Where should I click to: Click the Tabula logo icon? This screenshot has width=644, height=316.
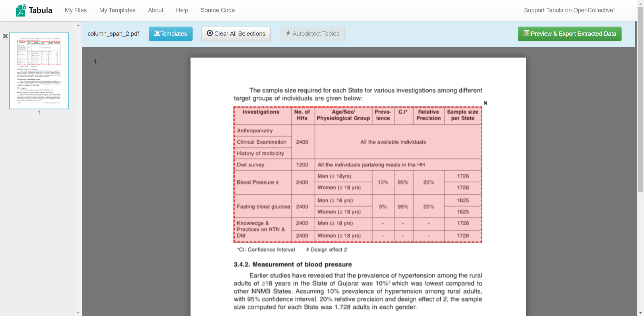pyautogui.click(x=20, y=10)
